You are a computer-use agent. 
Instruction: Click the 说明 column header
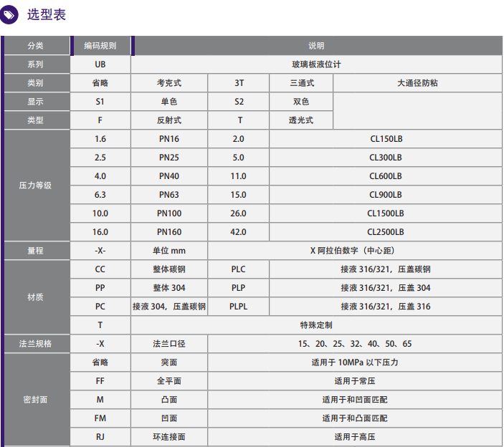coord(317,46)
